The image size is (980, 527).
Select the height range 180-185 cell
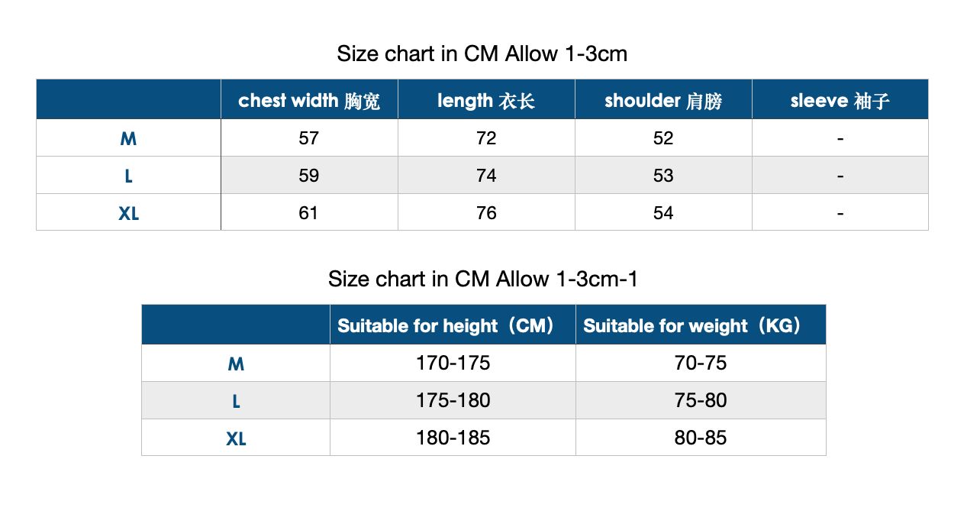(453, 438)
